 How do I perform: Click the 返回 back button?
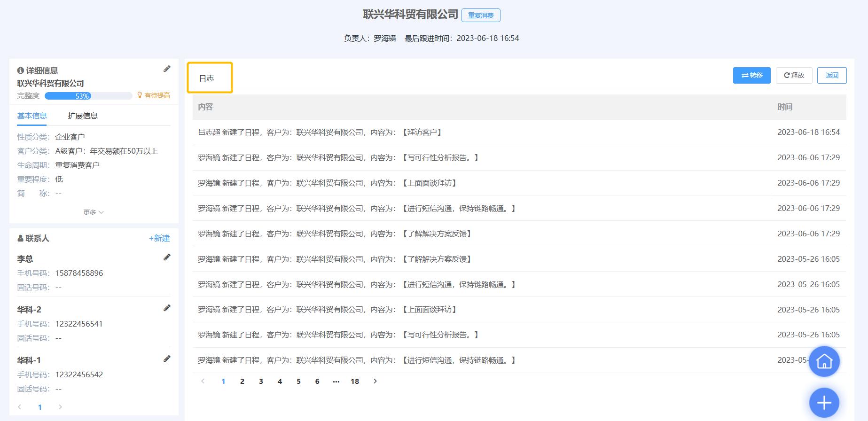tap(831, 75)
